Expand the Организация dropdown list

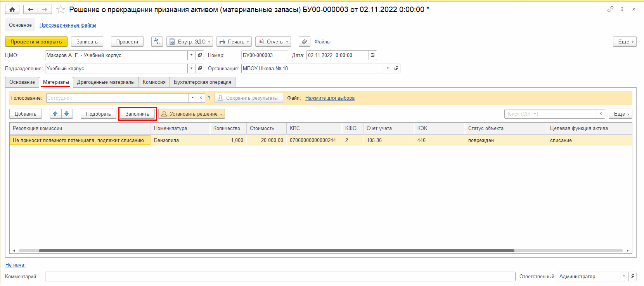[388, 68]
